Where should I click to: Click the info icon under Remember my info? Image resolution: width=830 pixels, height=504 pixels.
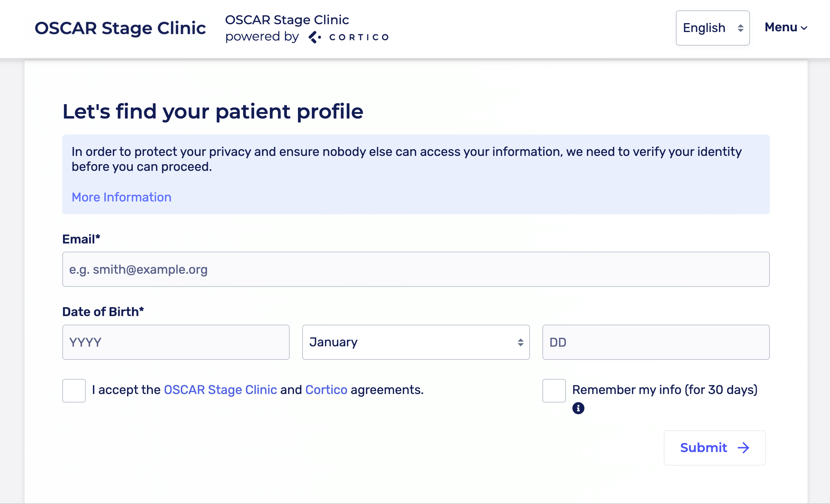[578, 408]
